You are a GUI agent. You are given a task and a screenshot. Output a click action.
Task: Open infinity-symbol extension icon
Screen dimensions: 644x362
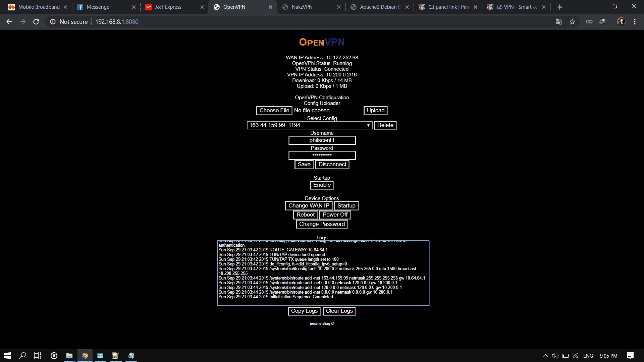coord(589,22)
